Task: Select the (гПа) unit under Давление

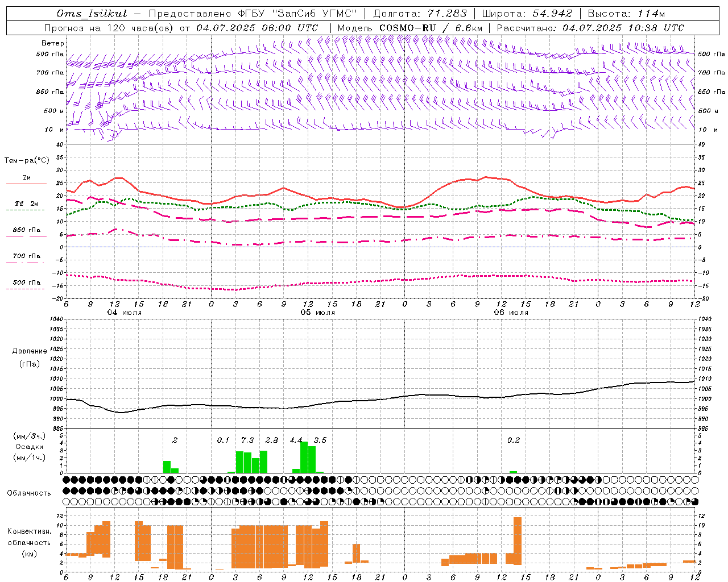Action: [x=30, y=364]
